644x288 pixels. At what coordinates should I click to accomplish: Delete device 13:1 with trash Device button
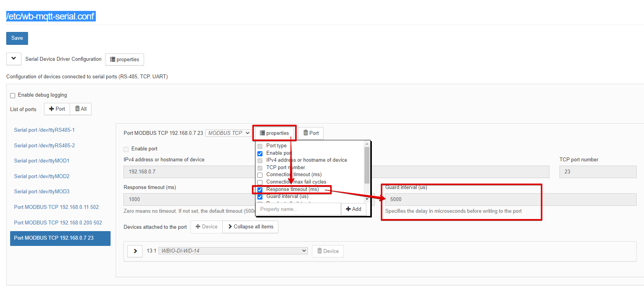point(328,251)
